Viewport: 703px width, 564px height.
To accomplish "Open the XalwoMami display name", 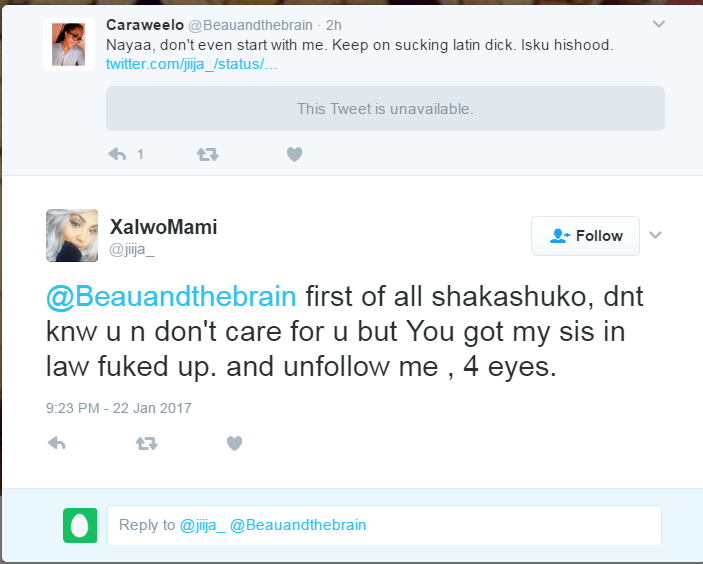I will tap(163, 227).
